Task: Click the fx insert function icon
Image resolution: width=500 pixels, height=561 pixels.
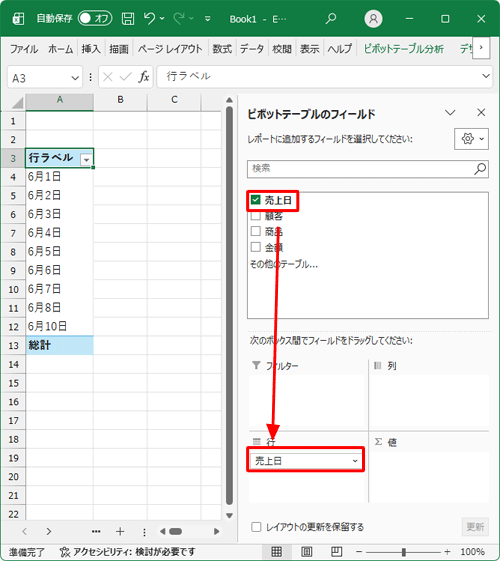Action: [143, 77]
